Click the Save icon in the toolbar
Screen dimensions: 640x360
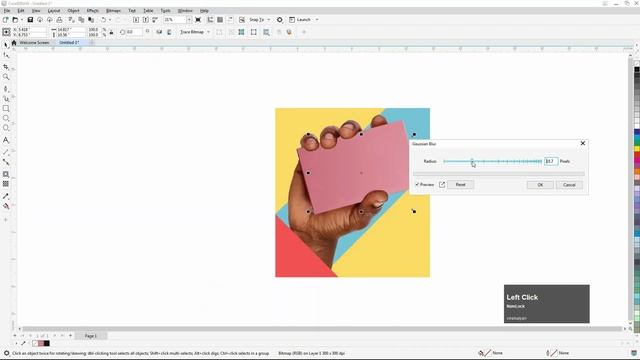click(x=30, y=20)
